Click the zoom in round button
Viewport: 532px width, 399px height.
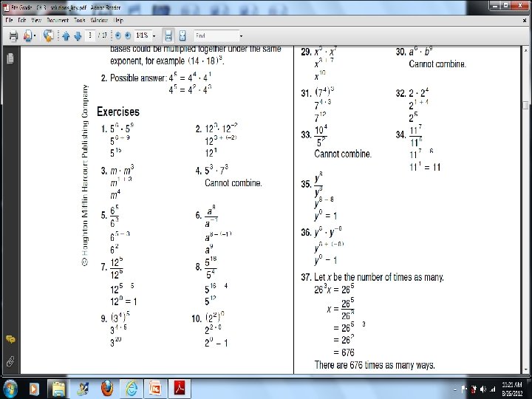128,35
